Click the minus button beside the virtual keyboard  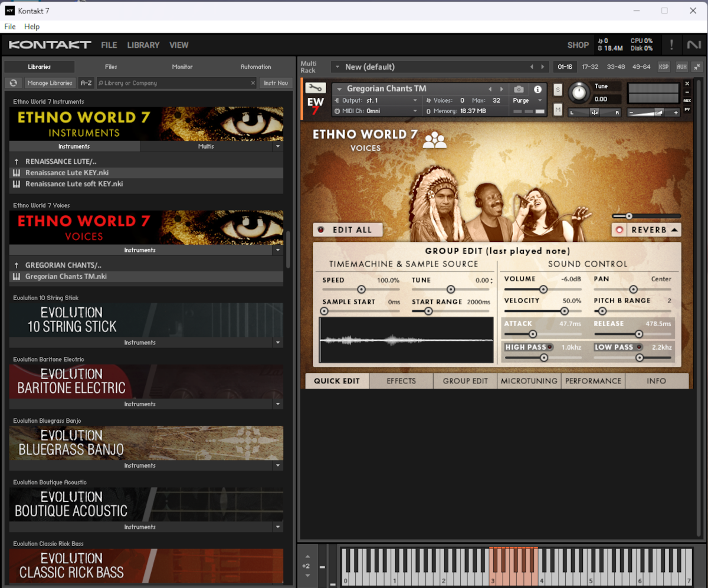tap(322, 567)
